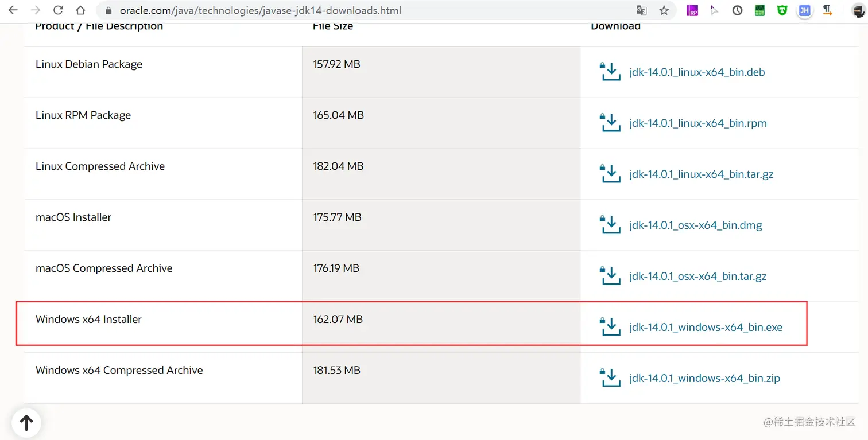The height and width of the screenshot is (440, 868).
Task: Click the "175.77 MB" file size
Action: point(337,217)
